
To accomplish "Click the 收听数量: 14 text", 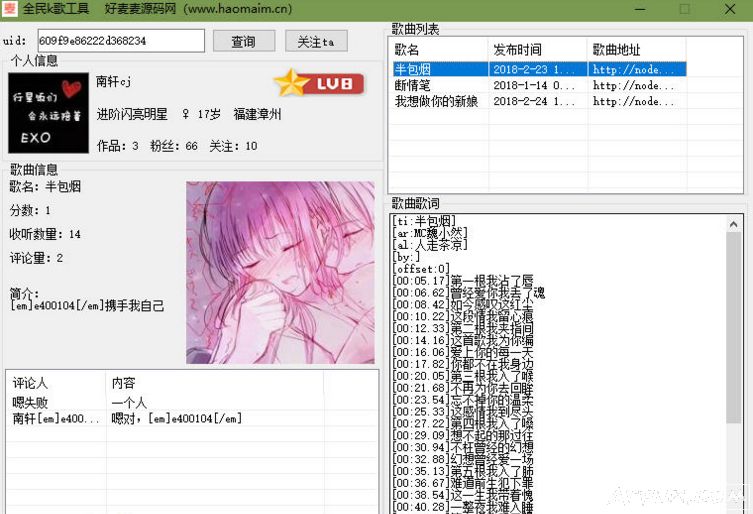I will point(45,234).
